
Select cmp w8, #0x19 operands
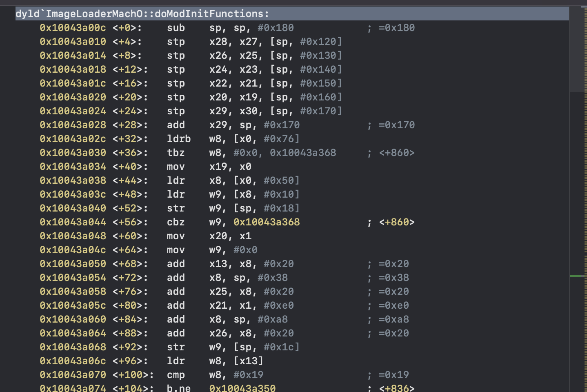click(236, 375)
